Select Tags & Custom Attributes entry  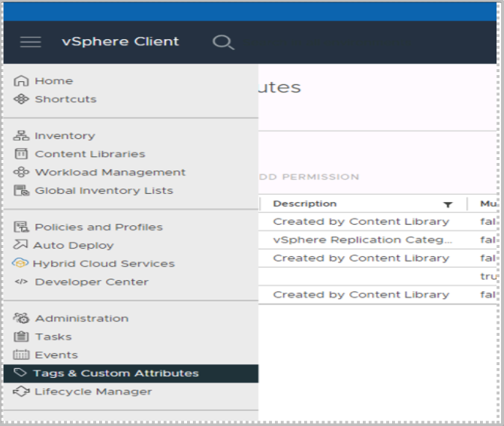click(131, 373)
